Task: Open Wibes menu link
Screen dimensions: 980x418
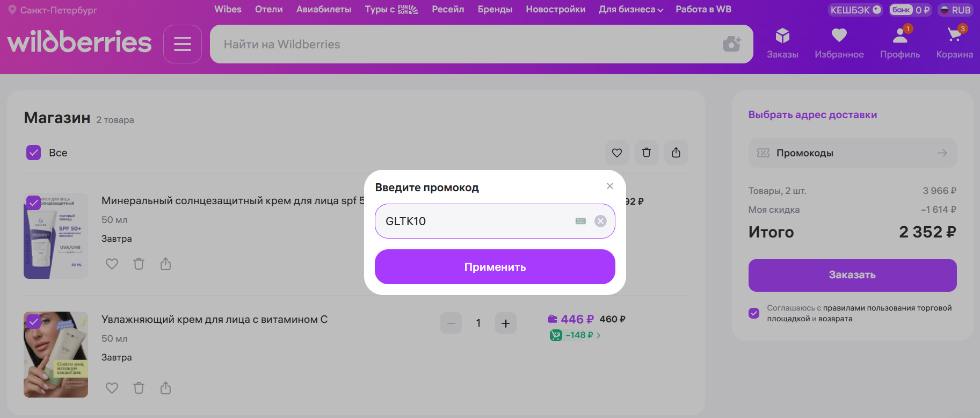Action: tap(228, 9)
